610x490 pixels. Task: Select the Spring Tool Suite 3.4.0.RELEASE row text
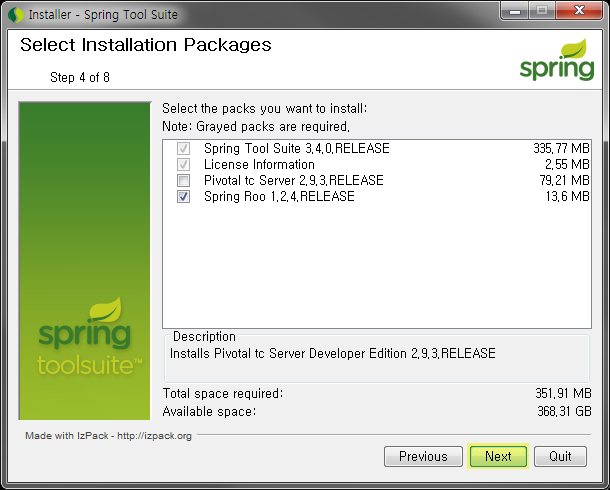coord(296,149)
